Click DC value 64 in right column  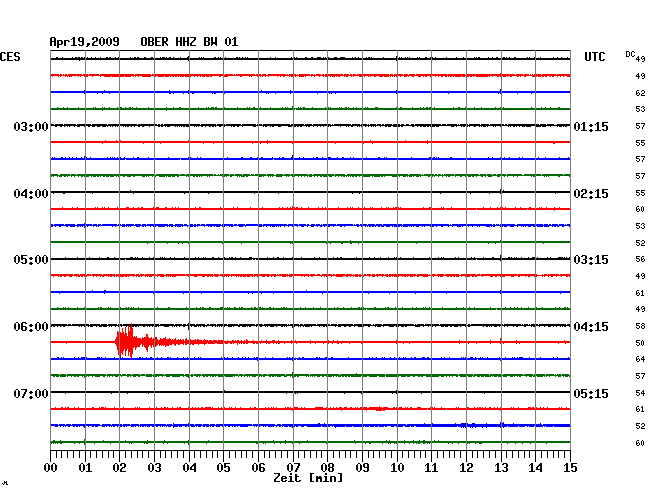[640, 359]
